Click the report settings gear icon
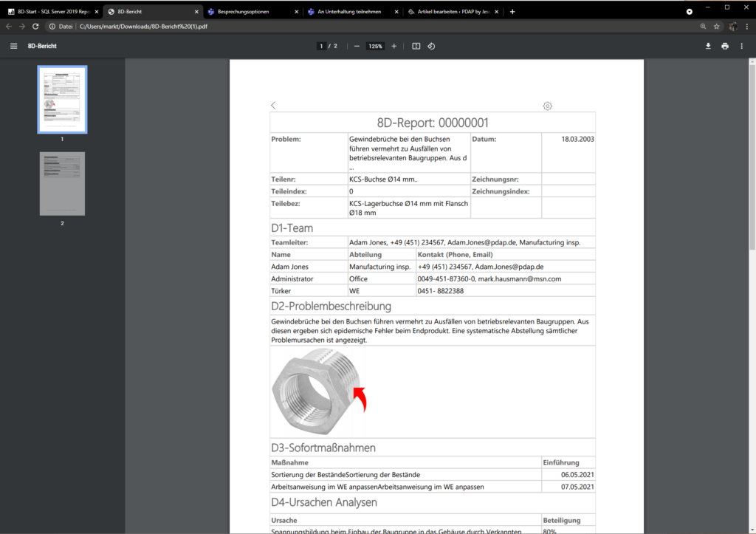Viewport: 756px width, 534px height. click(547, 106)
